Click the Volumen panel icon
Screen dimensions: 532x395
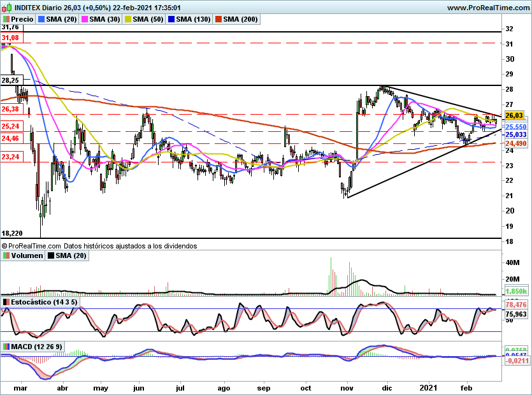pos(6,255)
